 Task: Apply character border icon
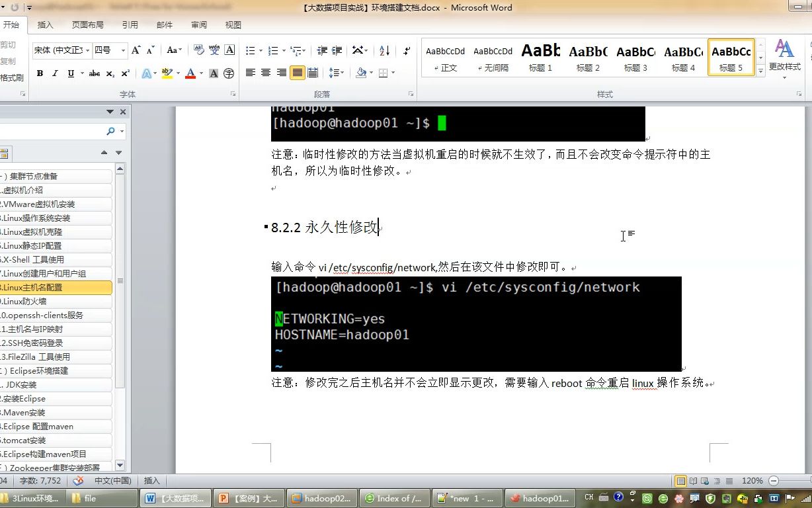tap(229, 50)
